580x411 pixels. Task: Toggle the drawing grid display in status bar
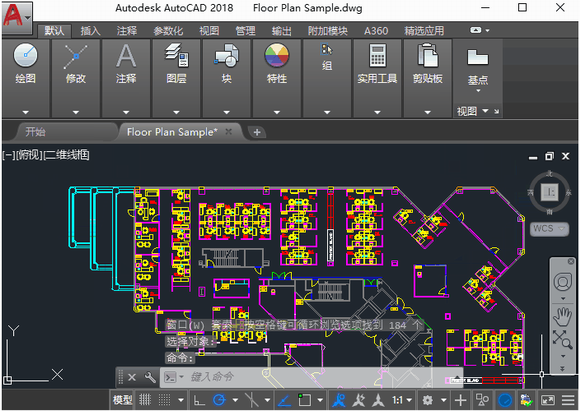click(x=145, y=400)
